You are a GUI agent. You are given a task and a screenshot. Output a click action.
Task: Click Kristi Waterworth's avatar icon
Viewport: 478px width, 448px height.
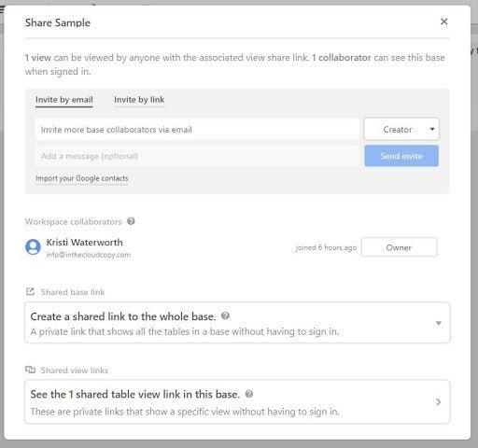coord(33,247)
